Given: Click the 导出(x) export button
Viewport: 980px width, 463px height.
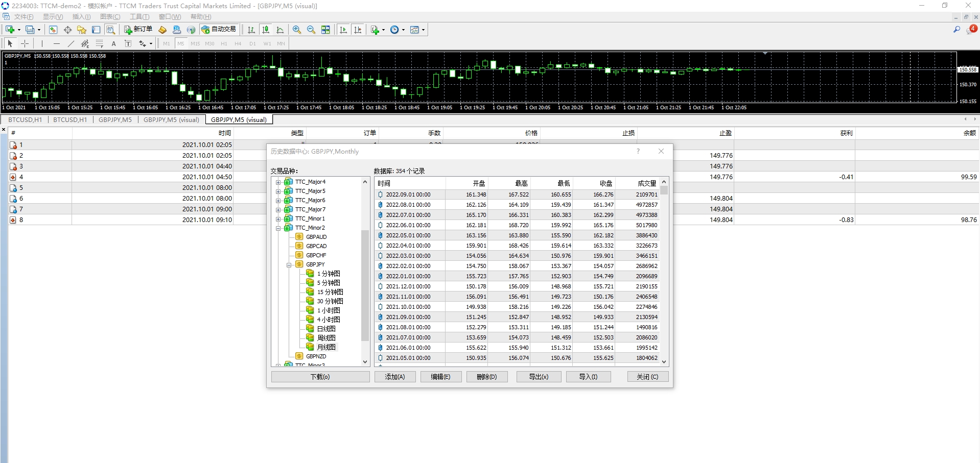Looking at the screenshot, I should (539, 377).
